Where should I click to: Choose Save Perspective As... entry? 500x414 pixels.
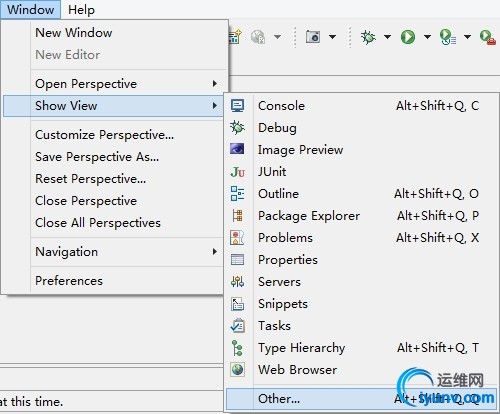(113, 157)
